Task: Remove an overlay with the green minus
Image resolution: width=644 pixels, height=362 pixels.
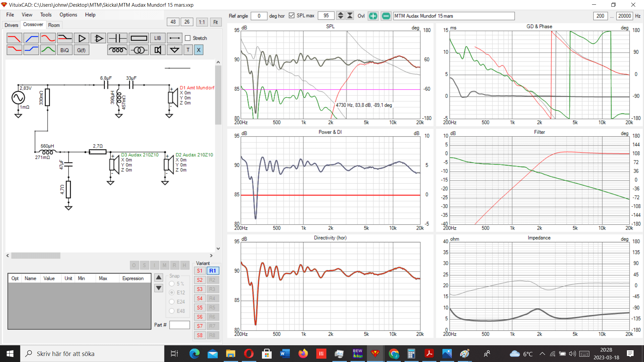Action: click(386, 16)
